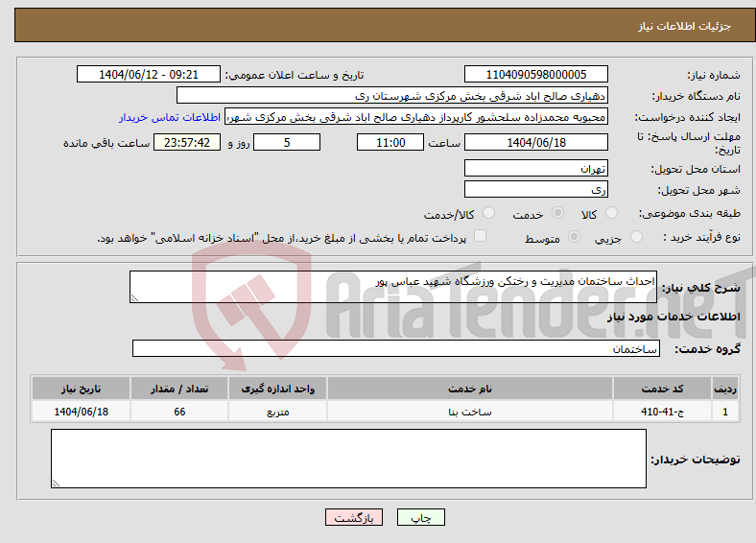The width and height of the screenshot is (756, 543).
Task: Click the استان محل تحویل field تهران
Action: (536, 168)
